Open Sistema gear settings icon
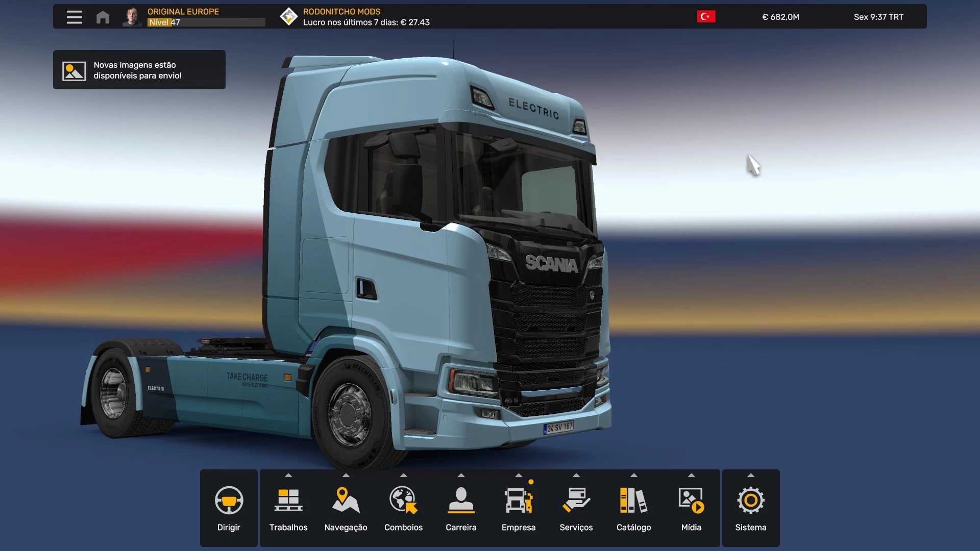 (x=750, y=500)
